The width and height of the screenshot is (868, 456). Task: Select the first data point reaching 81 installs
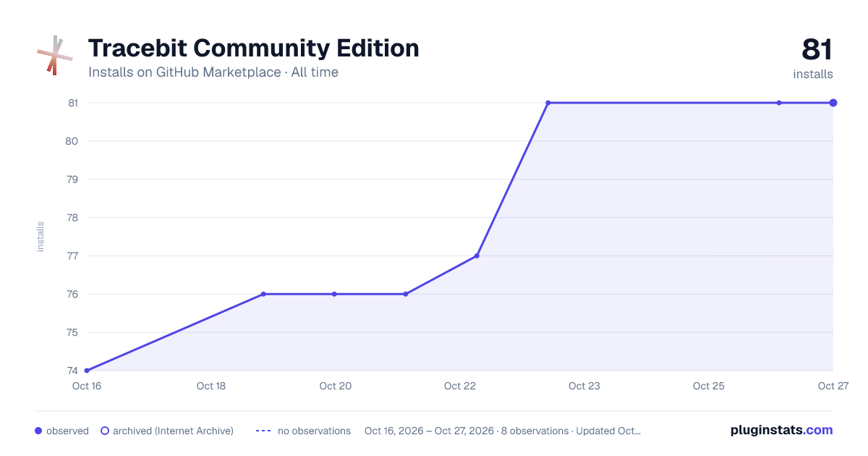tap(548, 103)
